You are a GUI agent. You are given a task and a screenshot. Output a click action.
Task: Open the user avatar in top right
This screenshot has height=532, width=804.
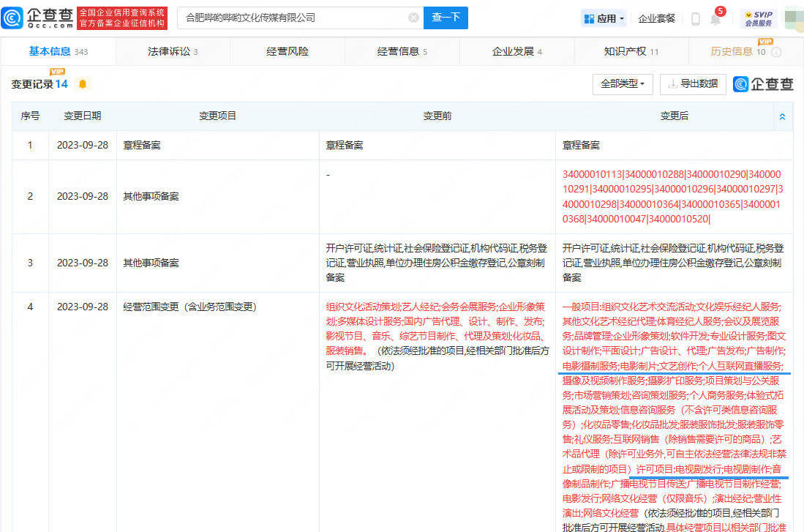click(793, 18)
